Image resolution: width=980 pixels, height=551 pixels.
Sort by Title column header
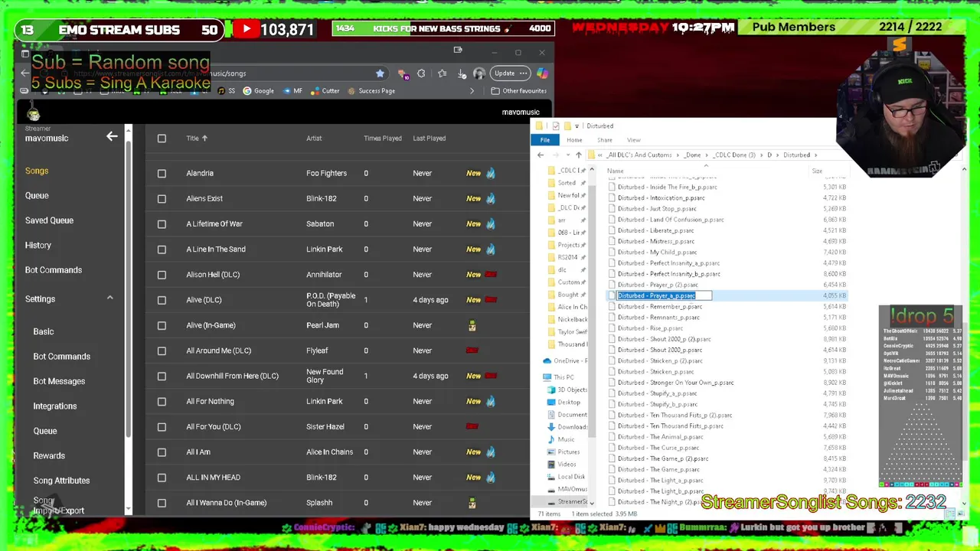[197, 139]
